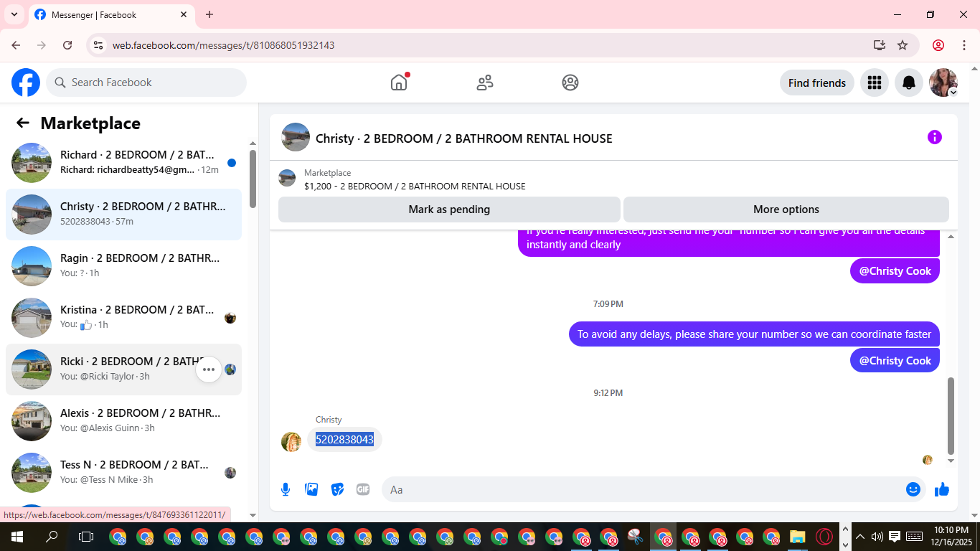Open the Alexis conversation
This screenshot has width=980, height=551.
[123, 420]
